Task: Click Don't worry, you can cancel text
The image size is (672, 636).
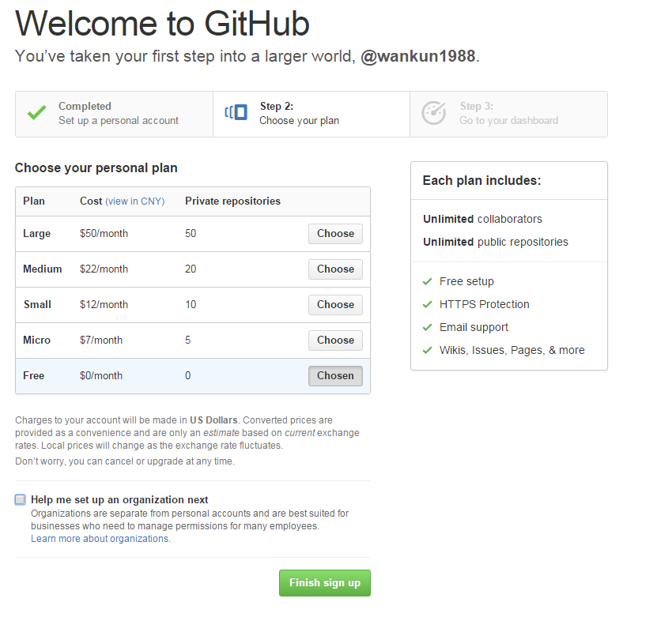Action: 125,461
